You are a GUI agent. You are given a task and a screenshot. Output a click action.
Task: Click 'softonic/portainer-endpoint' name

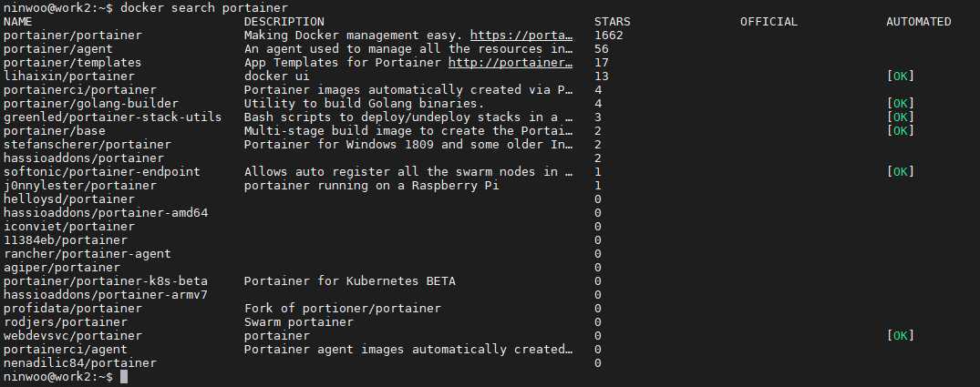(x=102, y=172)
